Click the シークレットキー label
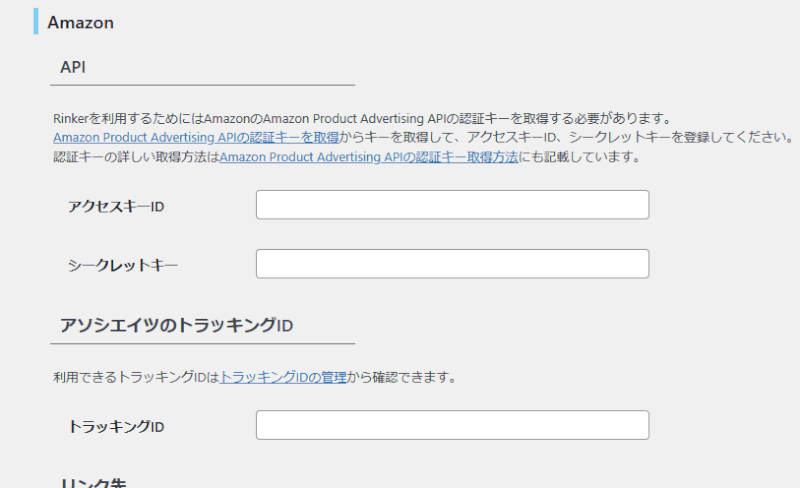The image size is (800, 488). tap(123, 265)
